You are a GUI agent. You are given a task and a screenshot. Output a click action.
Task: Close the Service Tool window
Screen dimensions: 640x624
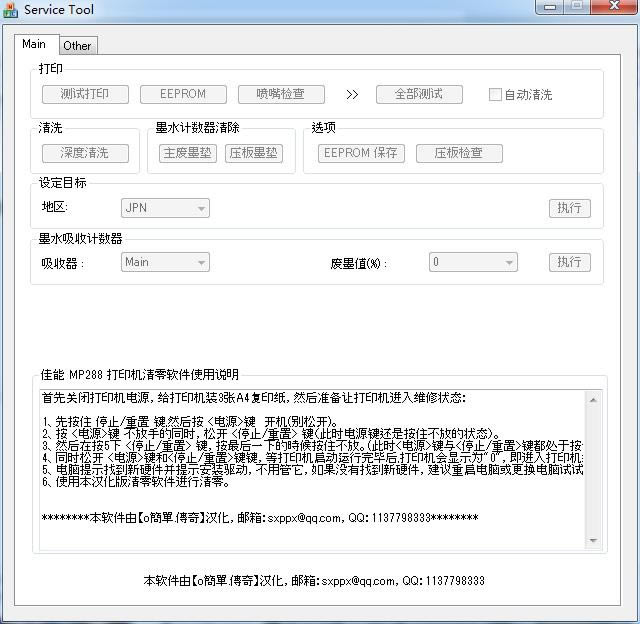click(x=614, y=7)
